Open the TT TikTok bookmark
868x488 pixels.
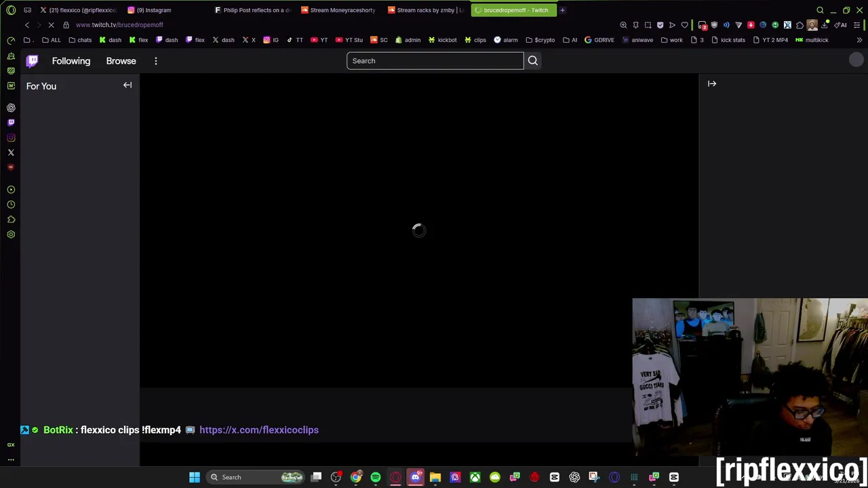[x=295, y=40]
